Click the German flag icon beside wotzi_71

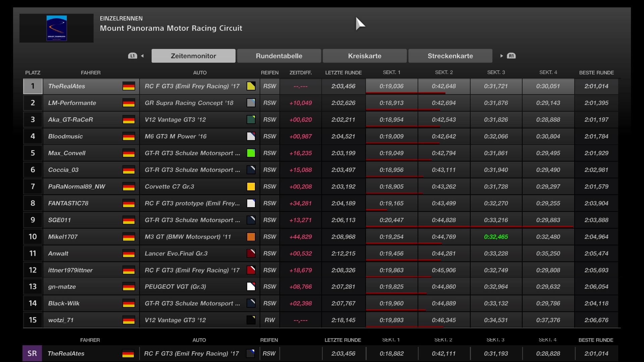click(128, 320)
